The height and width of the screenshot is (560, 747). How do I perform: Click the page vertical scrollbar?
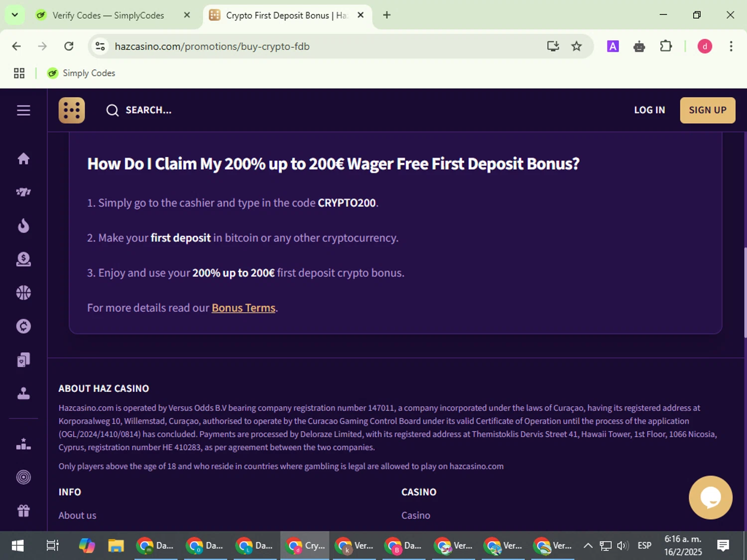tap(745, 293)
